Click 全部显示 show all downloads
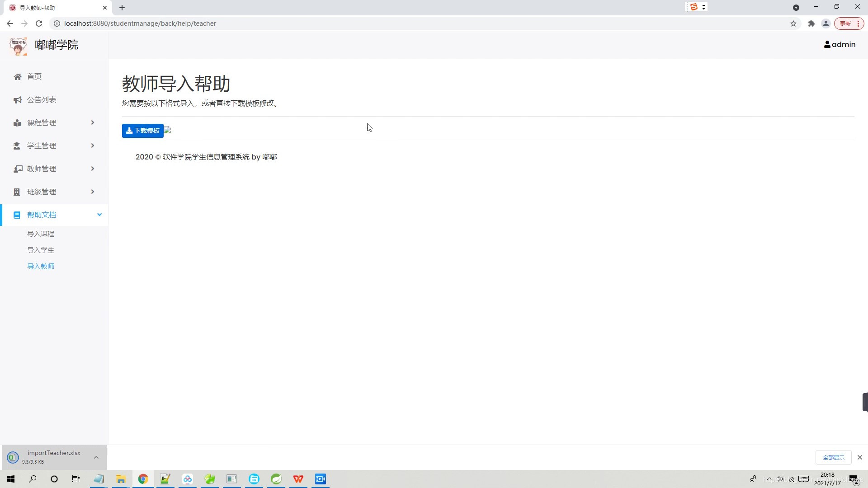Viewport: 868px width, 488px height. pos(833,458)
